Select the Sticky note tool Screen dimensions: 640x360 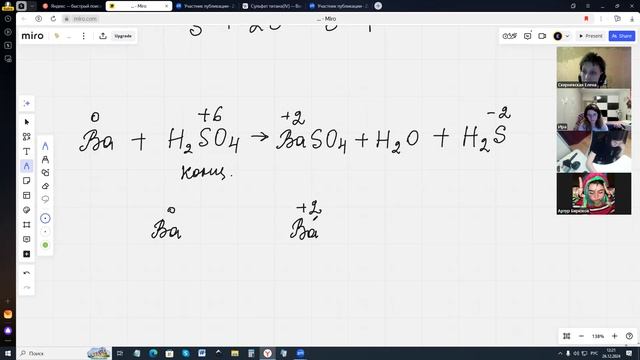[x=27, y=180]
